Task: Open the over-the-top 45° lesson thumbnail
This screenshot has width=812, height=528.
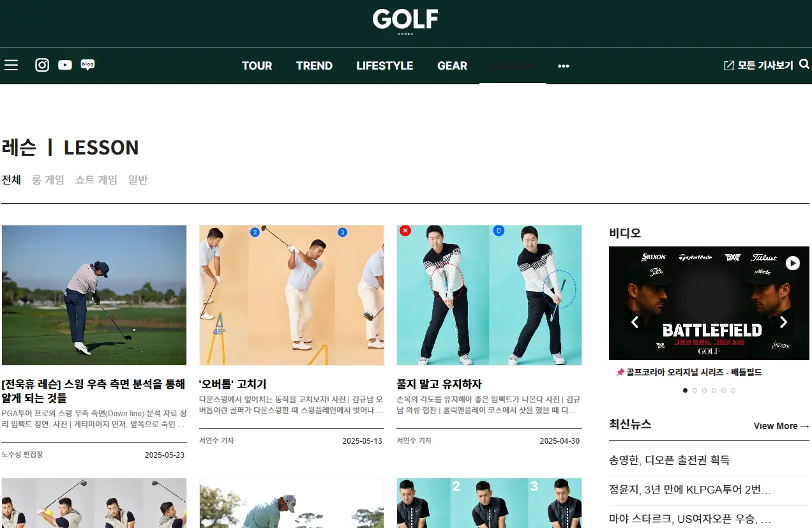Action: click(x=292, y=295)
